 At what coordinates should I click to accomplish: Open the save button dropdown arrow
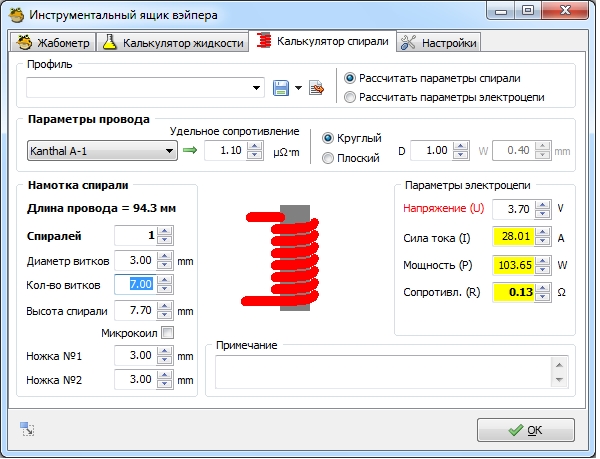298,88
